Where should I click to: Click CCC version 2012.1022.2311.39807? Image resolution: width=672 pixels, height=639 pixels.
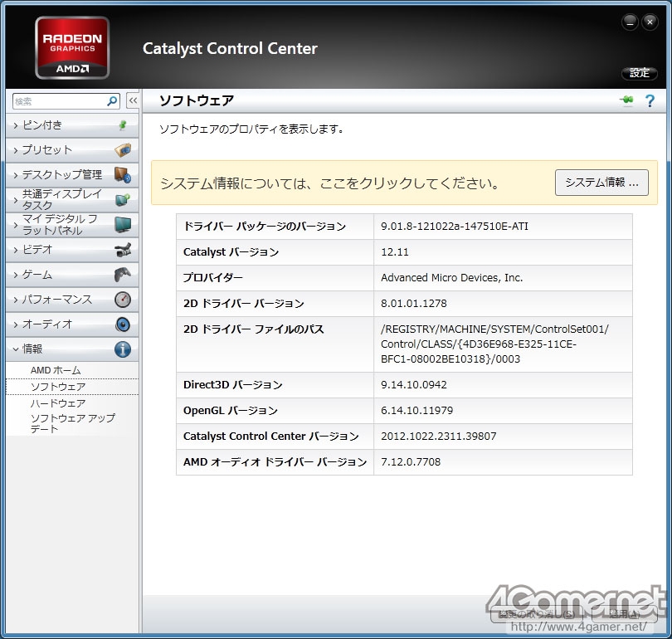click(x=438, y=437)
